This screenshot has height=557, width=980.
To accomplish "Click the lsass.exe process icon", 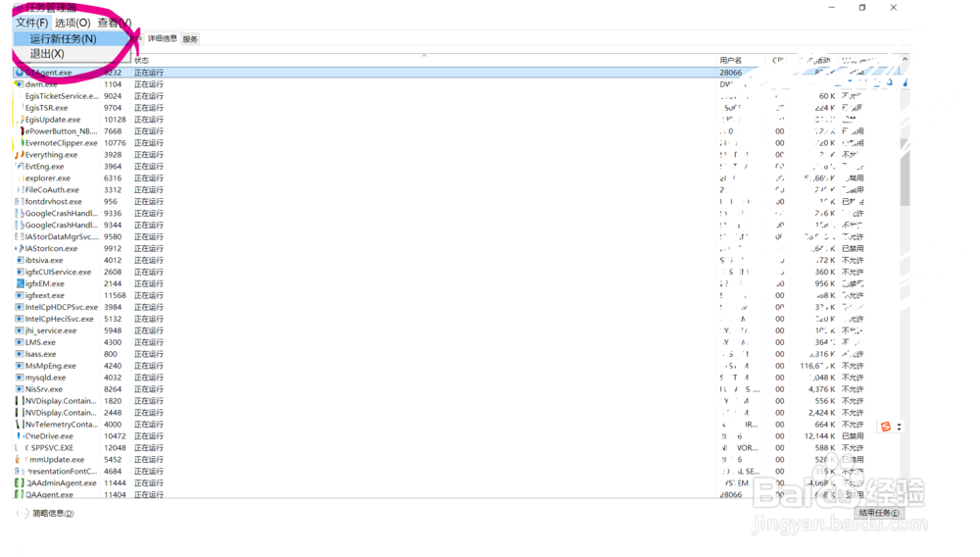I will point(20,354).
